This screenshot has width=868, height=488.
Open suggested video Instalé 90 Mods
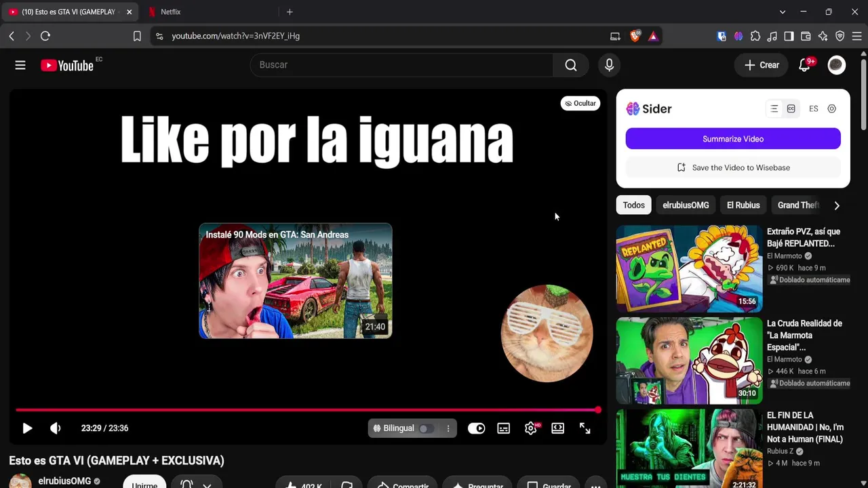point(296,281)
